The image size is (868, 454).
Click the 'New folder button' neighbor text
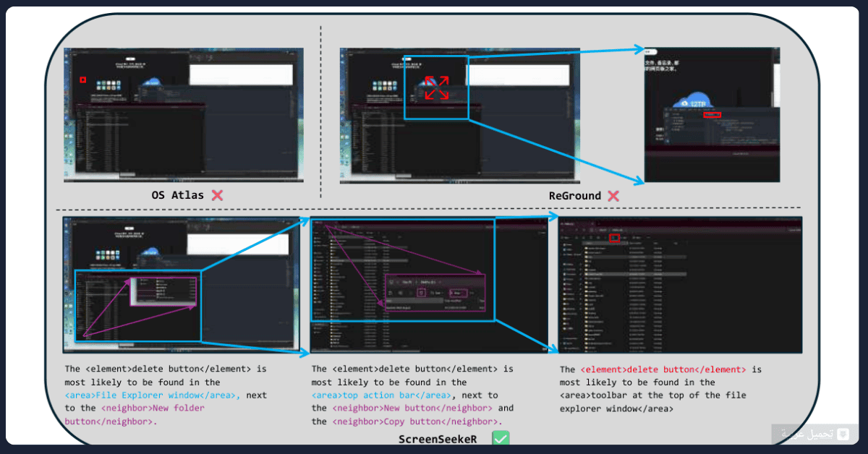[x=134, y=414]
